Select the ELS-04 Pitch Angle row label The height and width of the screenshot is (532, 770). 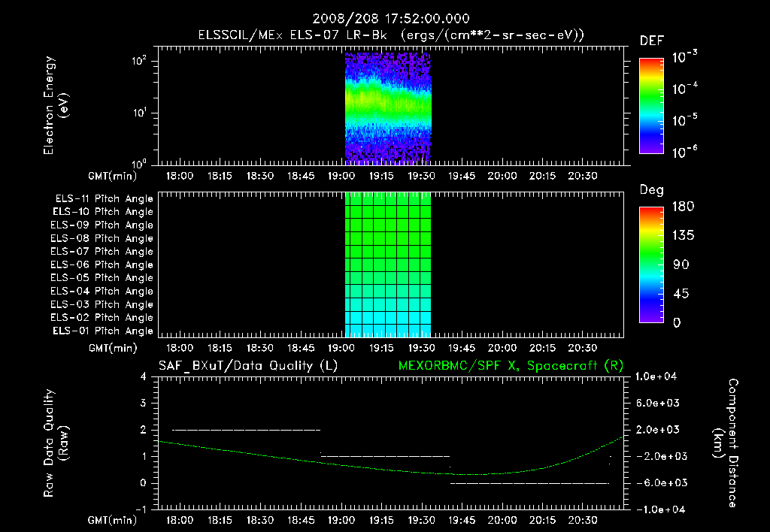coord(102,291)
